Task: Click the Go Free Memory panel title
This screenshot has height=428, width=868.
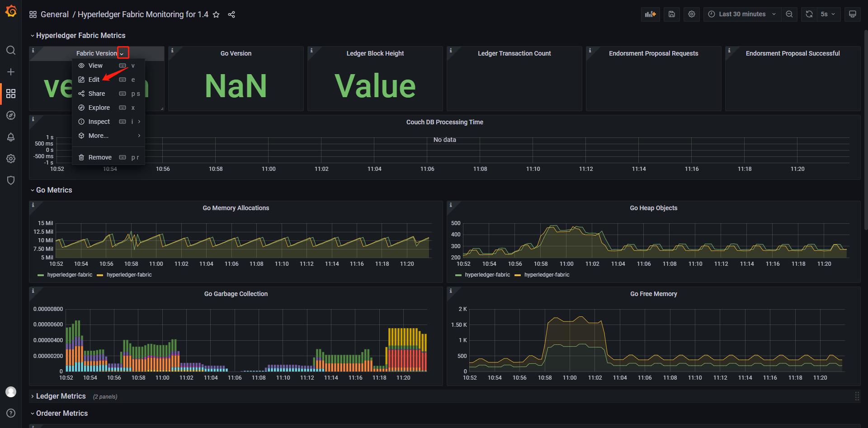Action: pyautogui.click(x=654, y=294)
